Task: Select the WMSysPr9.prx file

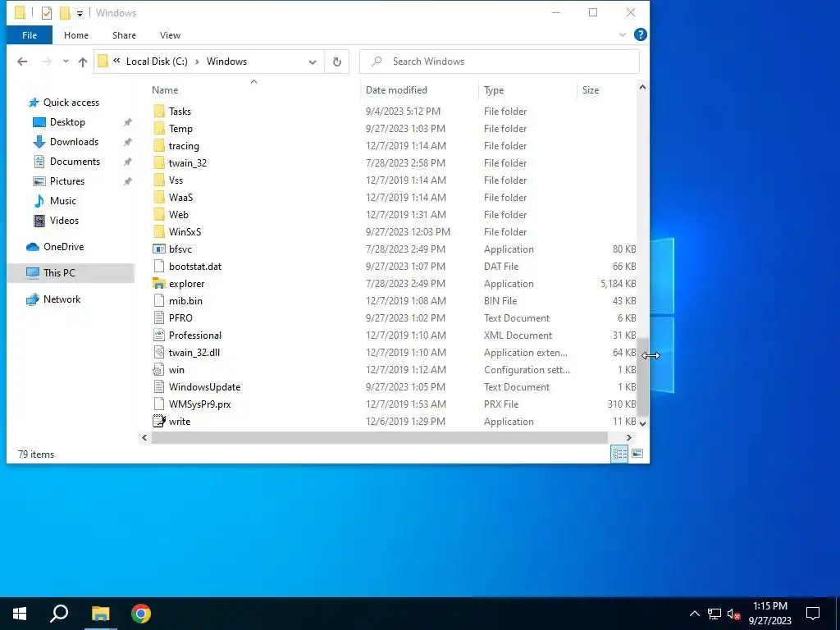Action: coord(392,404)
